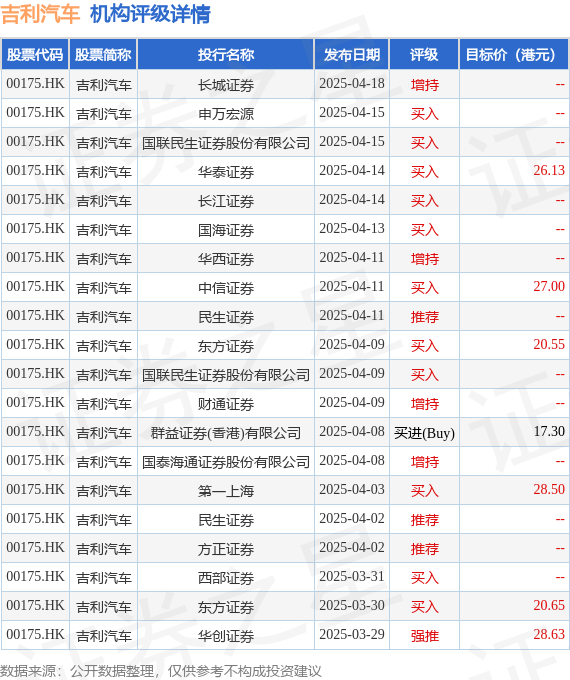This screenshot has height=680, width=570.
Task: Click the 17.30 target price value
Action: coord(549,432)
